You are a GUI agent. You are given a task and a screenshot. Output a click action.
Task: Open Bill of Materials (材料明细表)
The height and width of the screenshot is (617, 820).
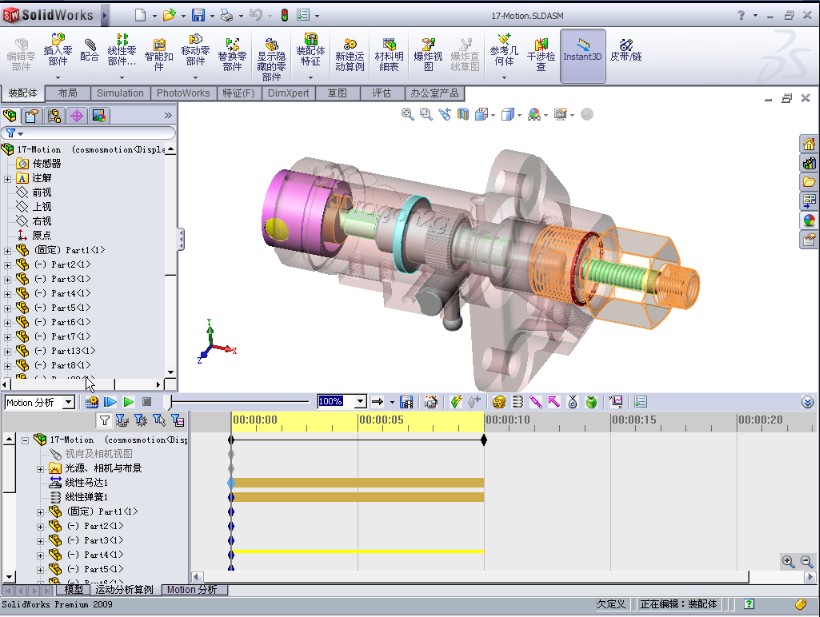pos(389,55)
